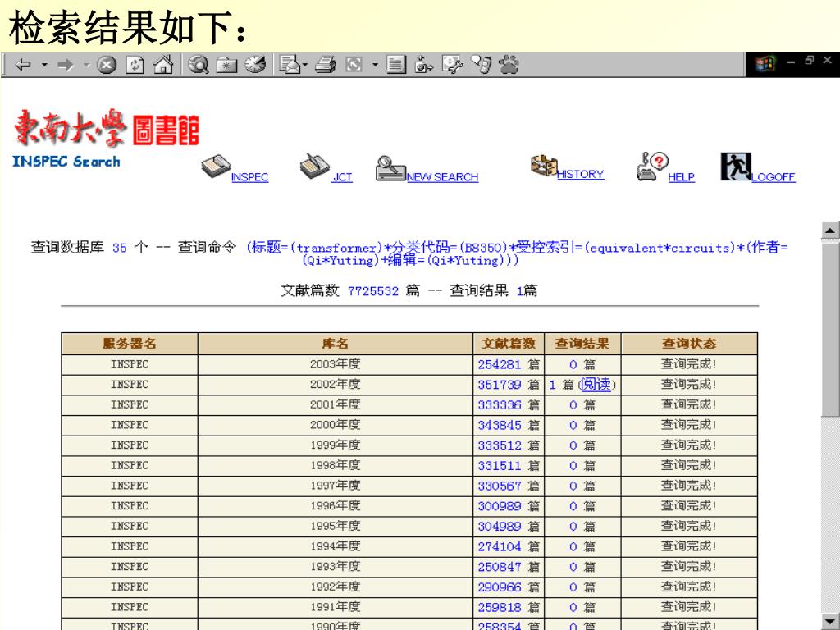
Task: Open the JCT link
Action: (342, 177)
